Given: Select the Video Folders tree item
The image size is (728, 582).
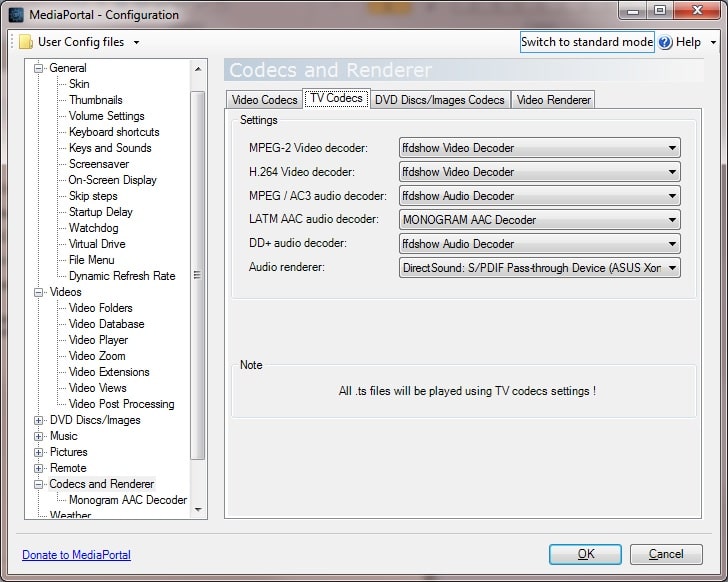Looking at the screenshot, I should (100, 308).
